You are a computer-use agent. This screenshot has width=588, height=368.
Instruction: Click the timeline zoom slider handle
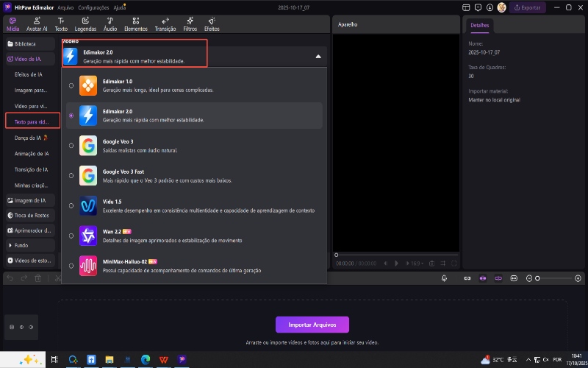[537, 278]
